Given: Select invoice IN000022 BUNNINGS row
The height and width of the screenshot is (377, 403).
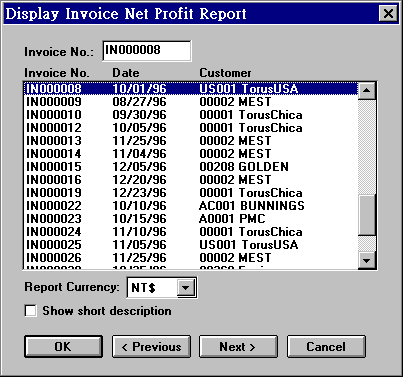Looking at the screenshot, I should (191, 206).
